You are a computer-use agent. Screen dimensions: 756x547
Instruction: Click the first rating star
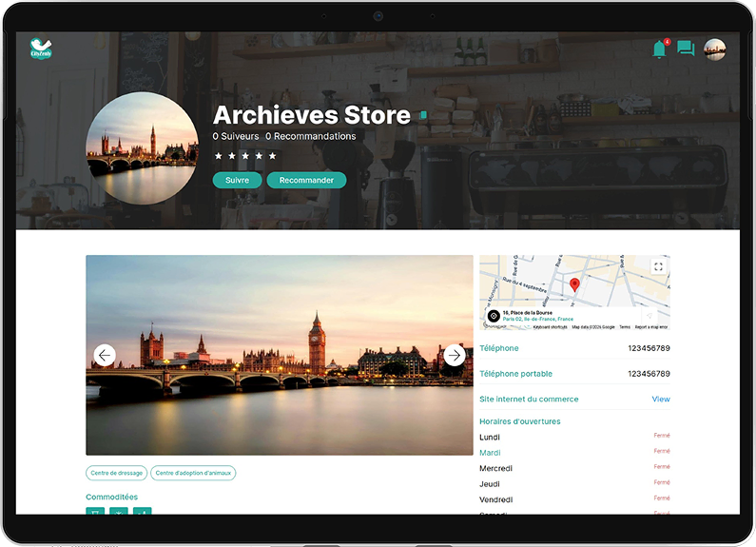pyautogui.click(x=219, y=156)
